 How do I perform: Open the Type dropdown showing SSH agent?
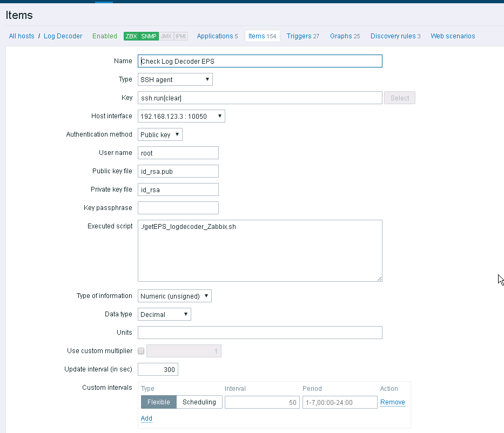[174, 79]
